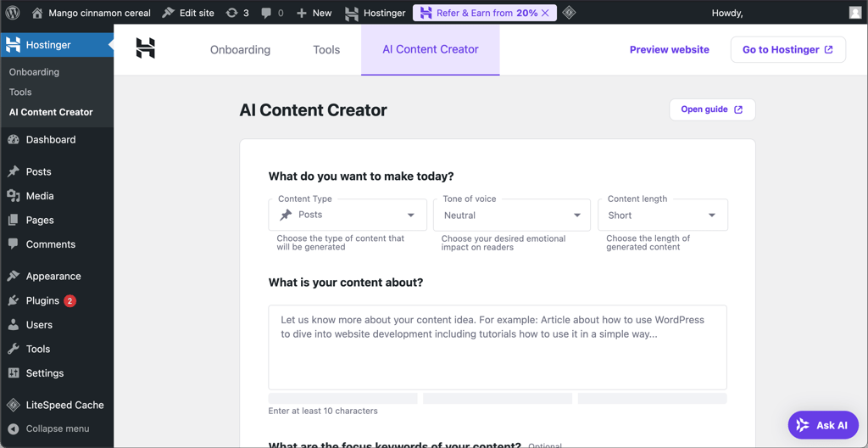
Task: Click the Go to Hostinger button
Action: point(788,49)
